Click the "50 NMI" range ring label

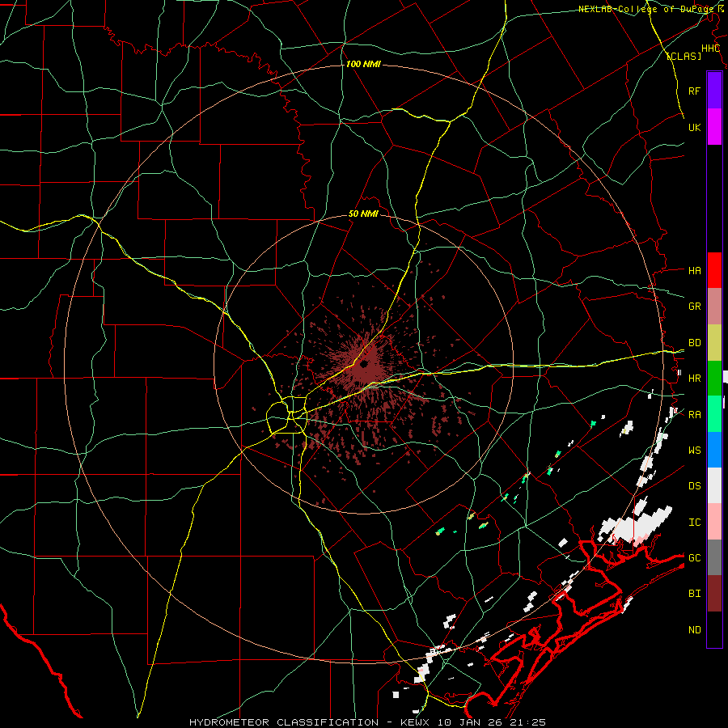[363, 214]
